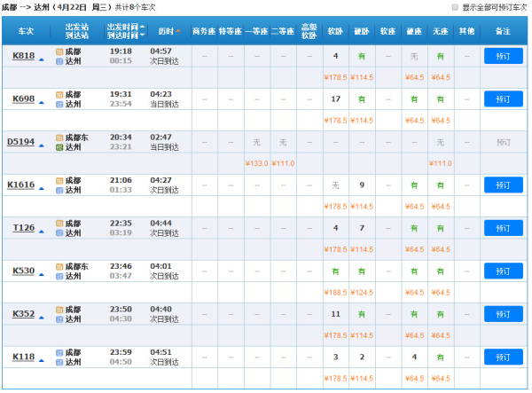Click the 软卧 column header
532x393 pixels.
click(x=335, y=31)
